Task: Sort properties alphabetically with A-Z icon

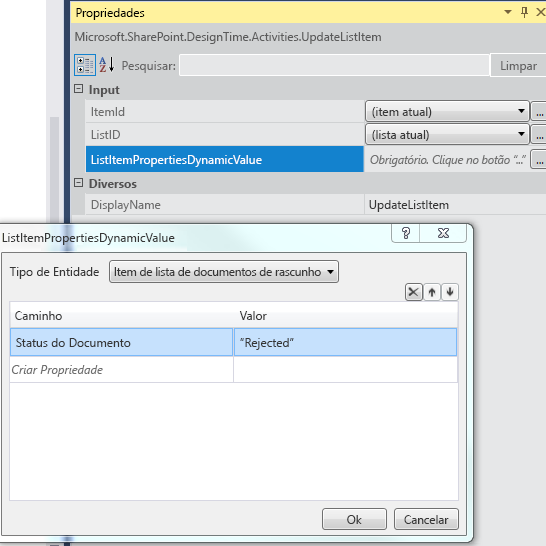Action: click(107, 65)
